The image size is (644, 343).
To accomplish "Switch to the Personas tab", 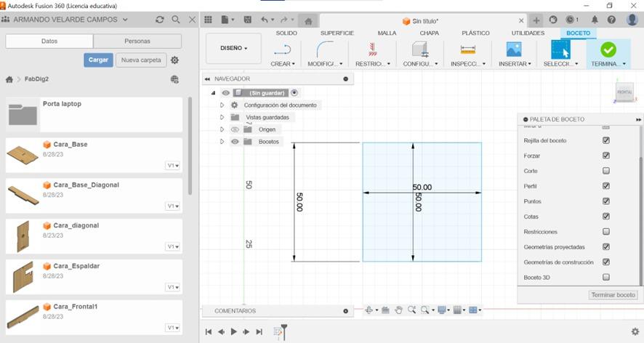I will pos(137,41).
